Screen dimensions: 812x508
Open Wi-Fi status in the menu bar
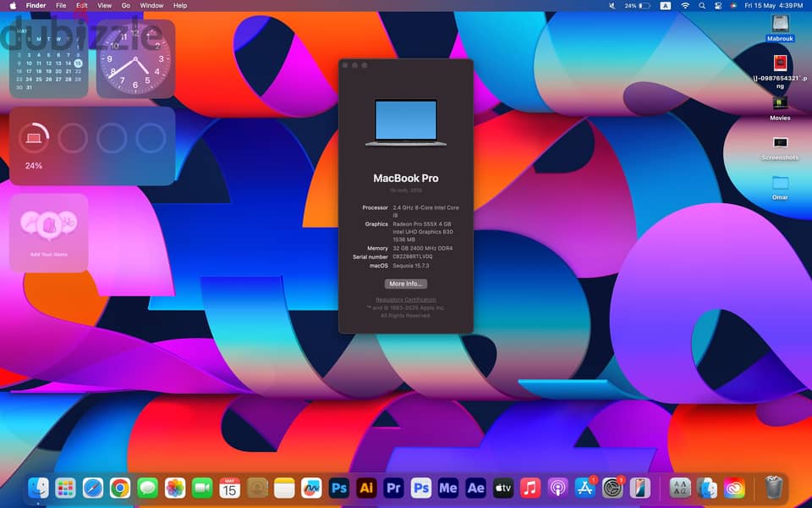[x=685, y=6]
